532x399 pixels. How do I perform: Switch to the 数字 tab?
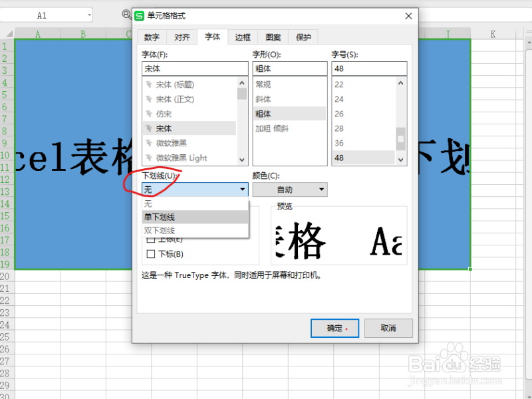pos(151,37)
